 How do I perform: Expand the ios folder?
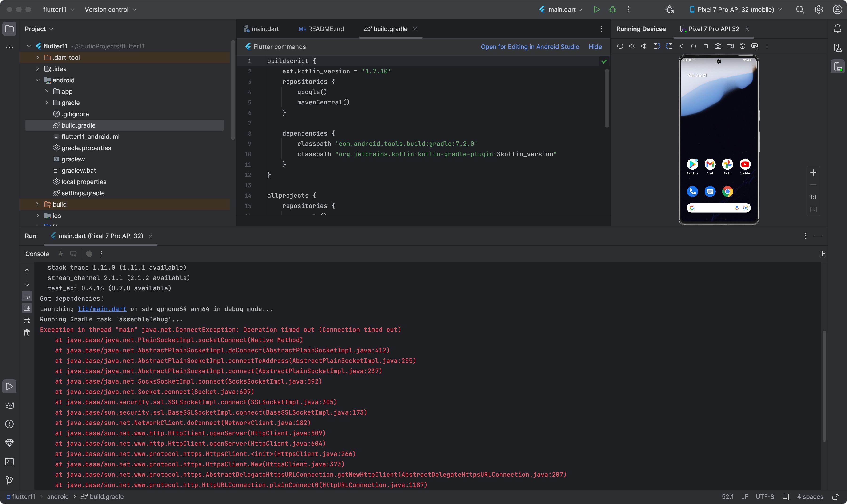coord(37,216)
